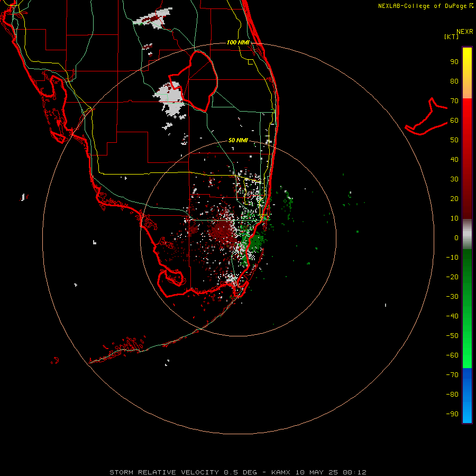Click the Storm Relative Velocity caption at bottom
476x476 pixels.
(x=238, y=472)
